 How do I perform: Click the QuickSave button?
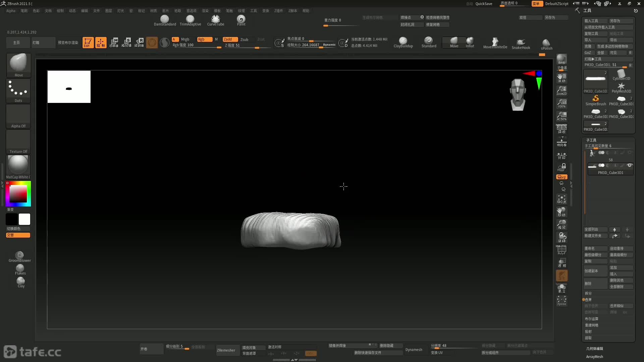(484, 4)
